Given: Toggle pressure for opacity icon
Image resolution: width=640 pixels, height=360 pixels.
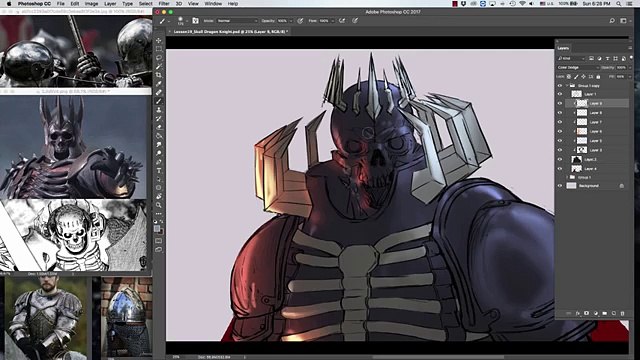Looking at the screenshot, I should pyautogui.click(x=300, y=20).
